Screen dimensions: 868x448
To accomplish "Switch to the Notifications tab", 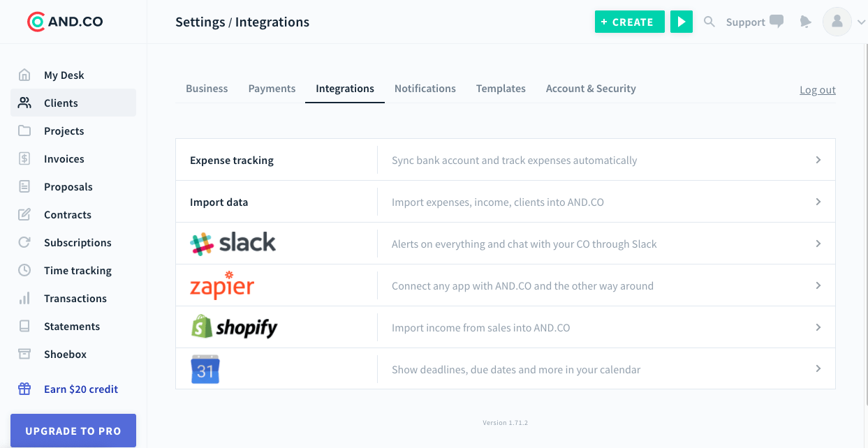I will coord(425,89).
